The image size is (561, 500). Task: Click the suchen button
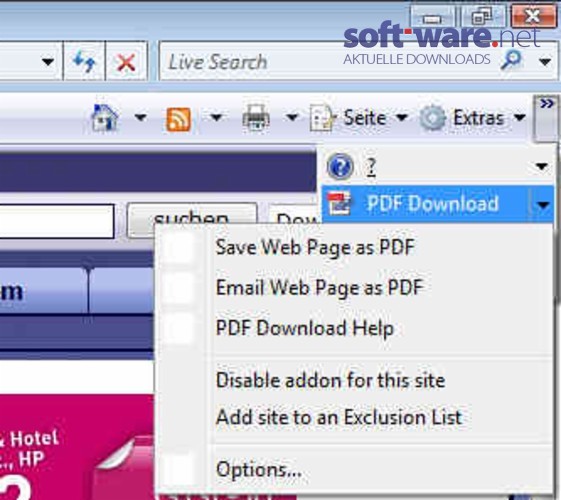coord(192,219)
